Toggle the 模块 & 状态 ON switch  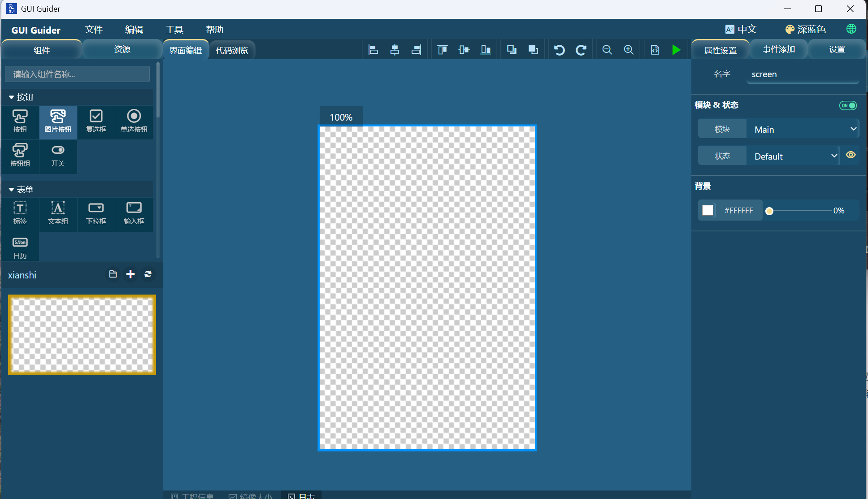pos(848,105)
